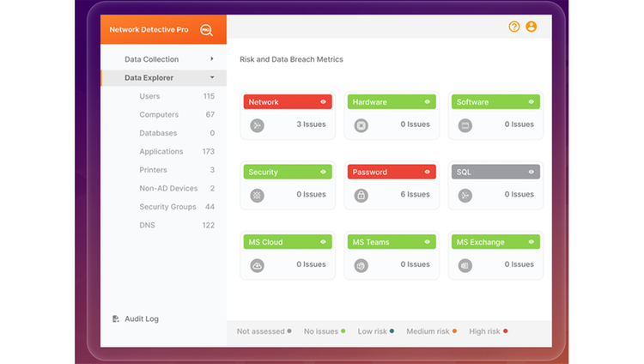Open the help question mark icon
The width and height of the screenshot is (644, 364).
point(513,27)
